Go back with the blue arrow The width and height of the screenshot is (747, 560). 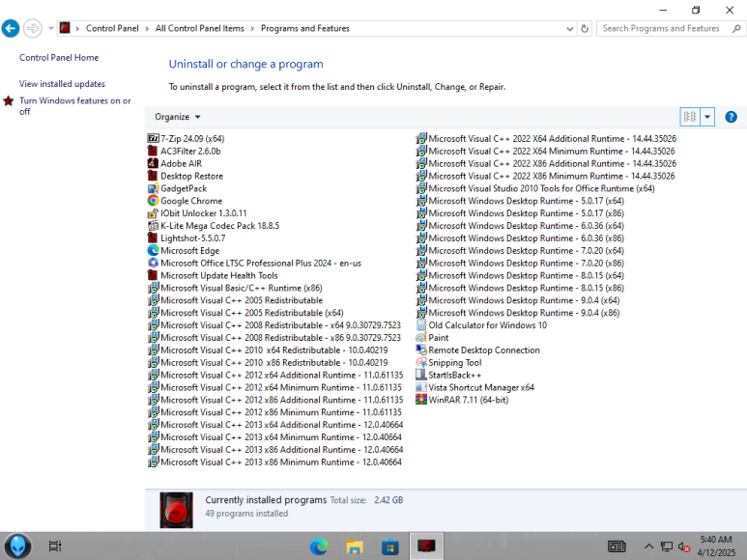11,29
